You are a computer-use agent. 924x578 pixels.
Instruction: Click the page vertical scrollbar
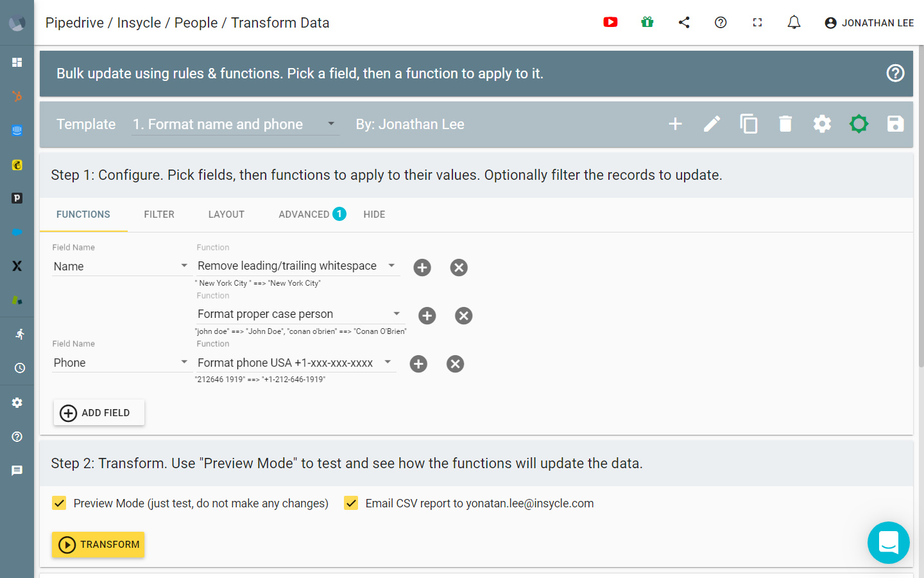[921, 206]
